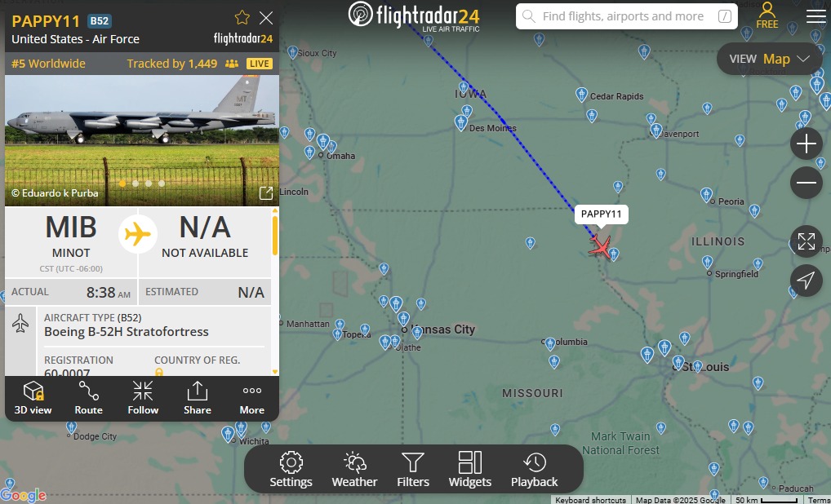Zoom out on the map
The width and height of the screenshot is (831, 504).
pos(806,183)
